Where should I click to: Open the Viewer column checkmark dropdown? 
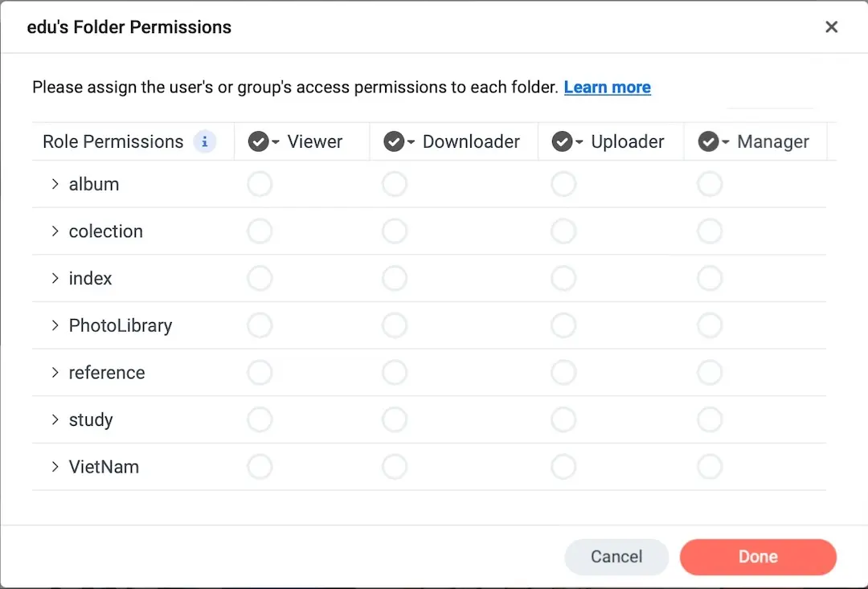(x=263, y=142)
